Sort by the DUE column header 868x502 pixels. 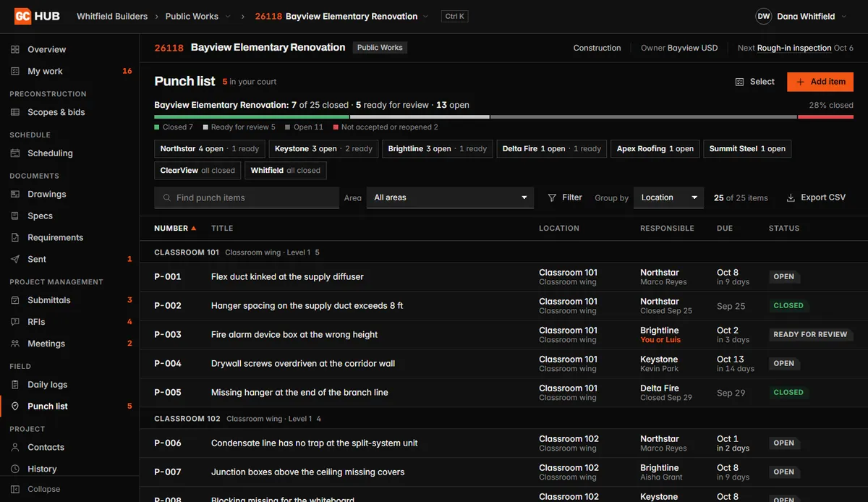pos(725,228)
